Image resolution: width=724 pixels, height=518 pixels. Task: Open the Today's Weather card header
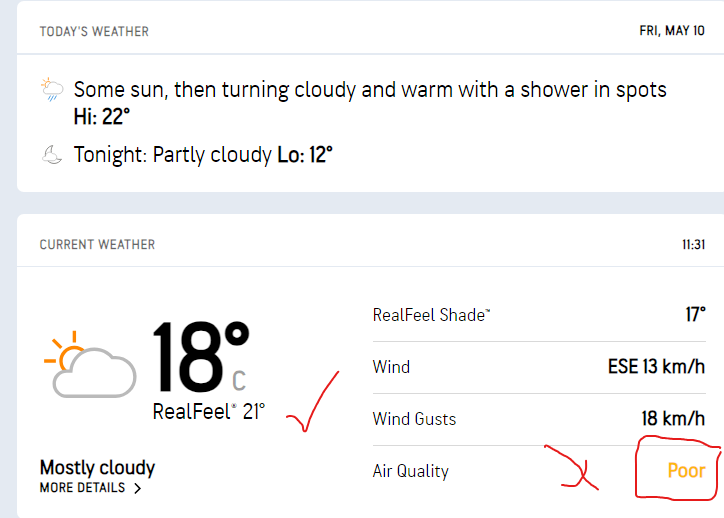click(x=94, y=31)
